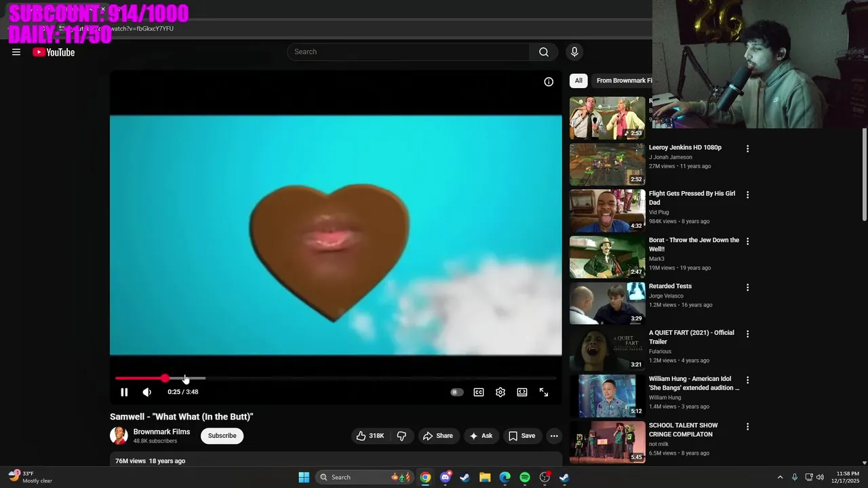The width and height of the screenshot is (868, 488).
Task: Open Brownmark Films channel name link
Action: click(161, 432)
